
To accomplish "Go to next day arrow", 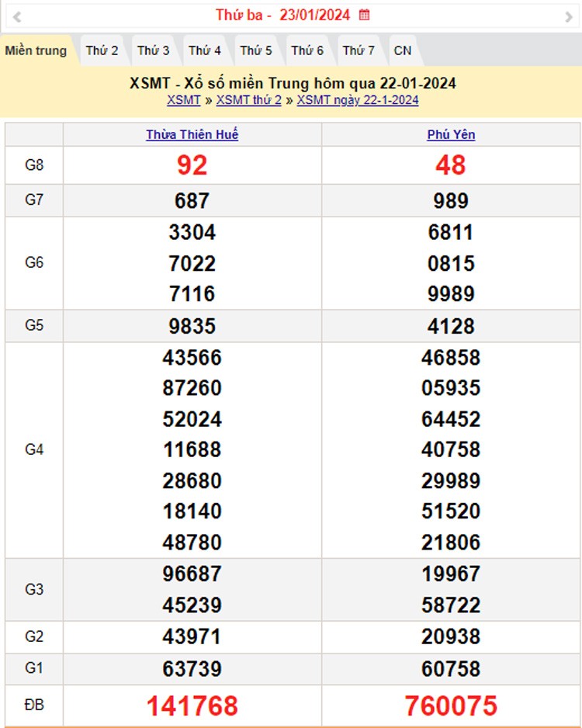I will pos(569,17).
